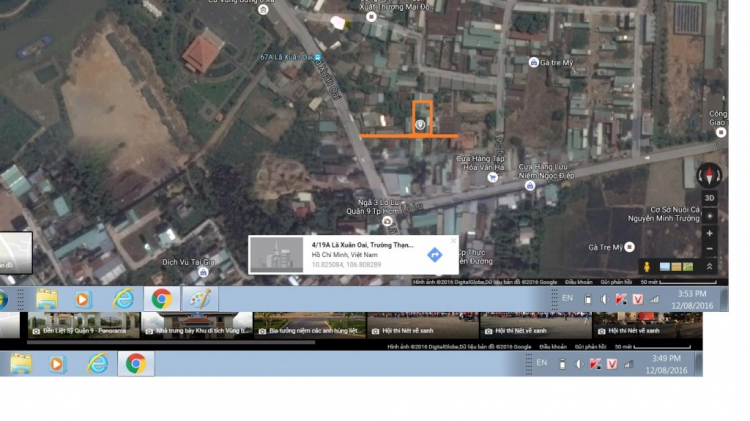Open Windows Media Player on upper taskbar
The width and height of the screenshot is (750, 421).
coord(82,299)
